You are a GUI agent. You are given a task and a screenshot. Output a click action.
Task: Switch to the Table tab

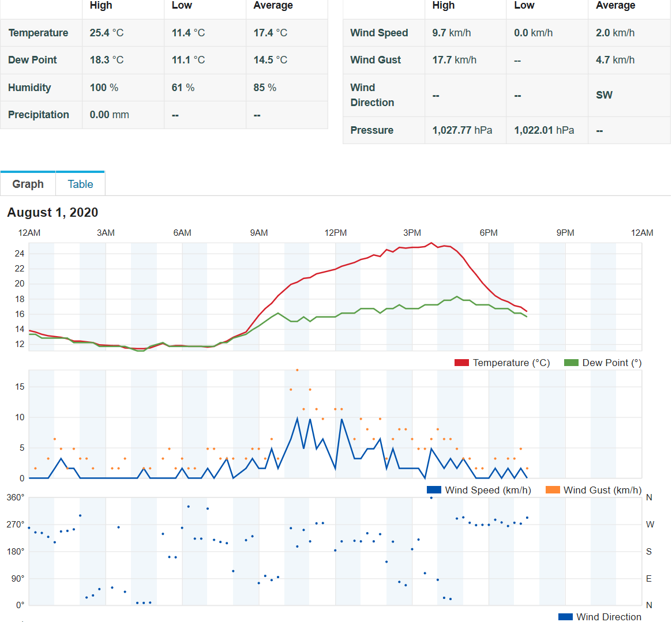pyautogui.click(x=80, y=184)
